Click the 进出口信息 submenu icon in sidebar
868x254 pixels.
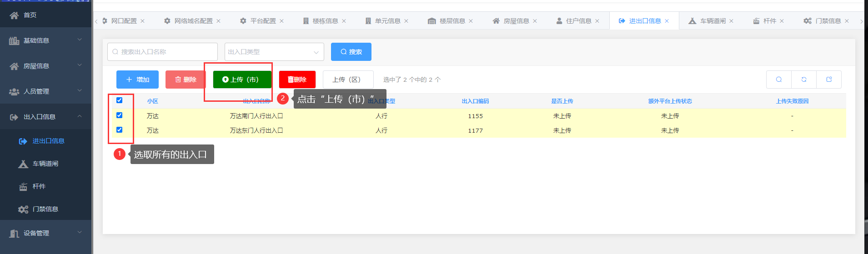coord(23,141)
